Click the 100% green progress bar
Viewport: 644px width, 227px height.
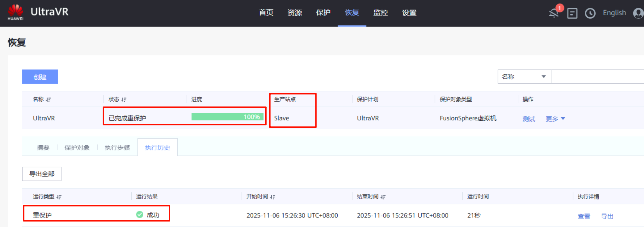(227, 117)
